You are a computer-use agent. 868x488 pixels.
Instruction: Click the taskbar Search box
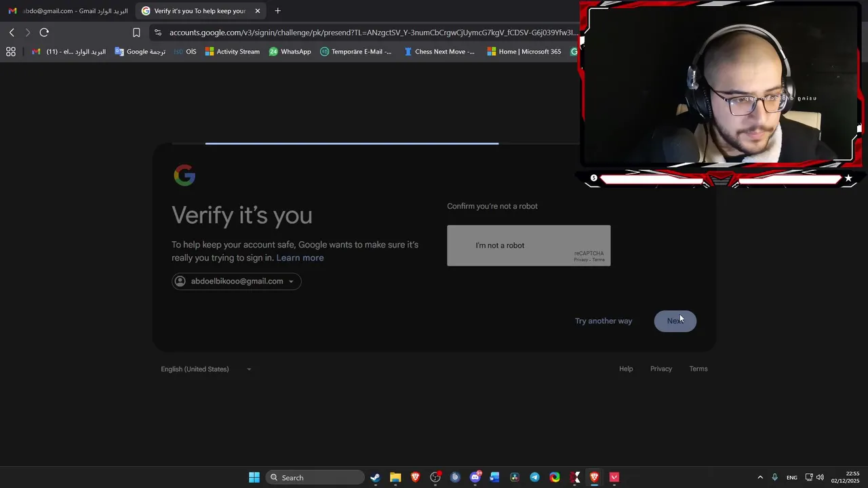pyautogui.click(x=315, y=477)
